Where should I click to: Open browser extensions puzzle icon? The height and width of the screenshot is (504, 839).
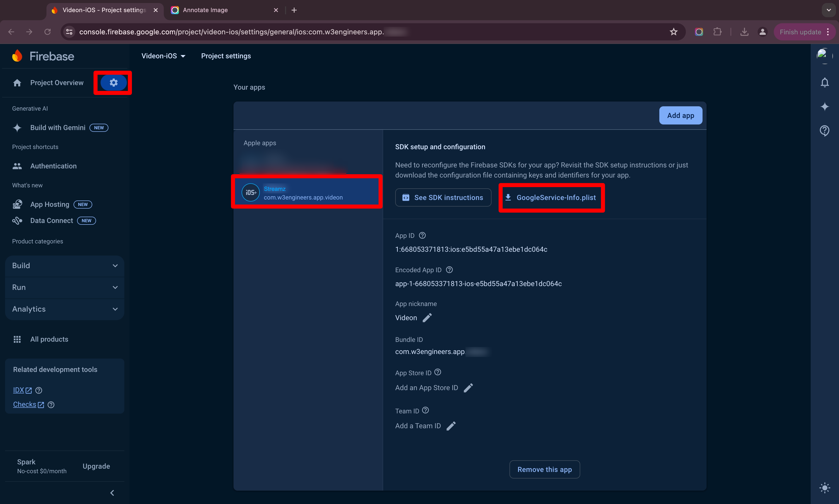[717, 32]
